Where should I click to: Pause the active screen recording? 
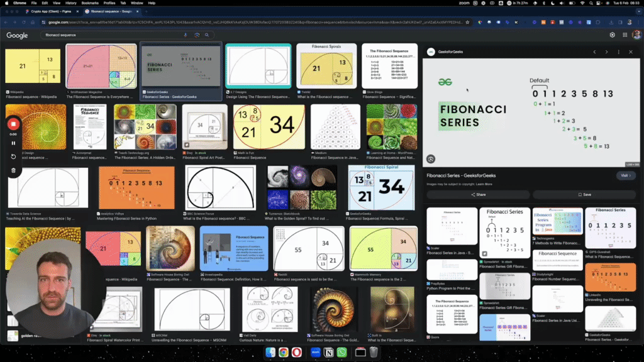click(13, 143)
